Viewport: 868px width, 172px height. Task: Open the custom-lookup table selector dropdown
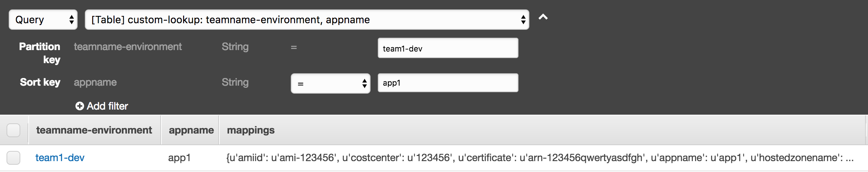pyautogui.click(x=307, y=20)
